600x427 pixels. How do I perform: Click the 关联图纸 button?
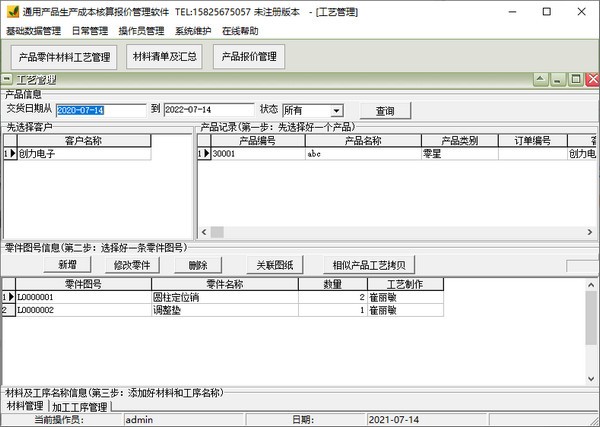(275, 265)
